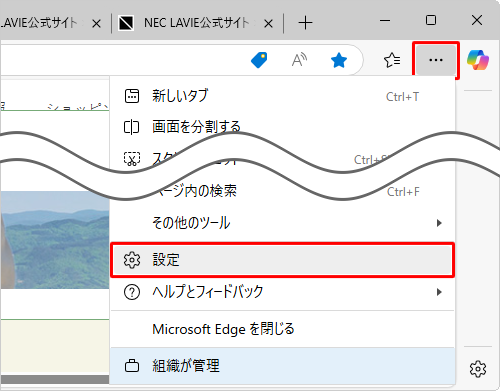The height and width of the screenshot is (391, 500).
Task: Choose ページ内の検索 in the menu
Action: (x=282, y=191)
